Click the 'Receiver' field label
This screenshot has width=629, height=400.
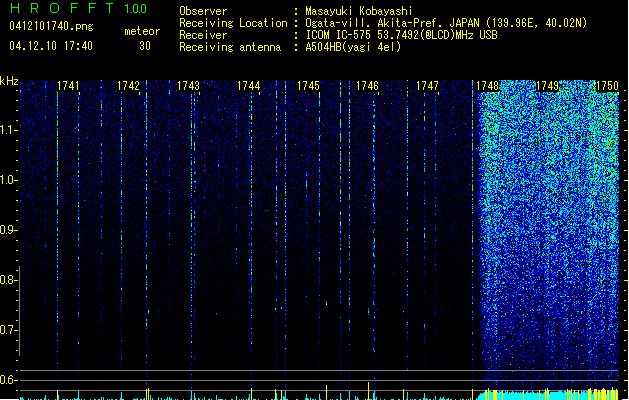(x=203, y=35)
